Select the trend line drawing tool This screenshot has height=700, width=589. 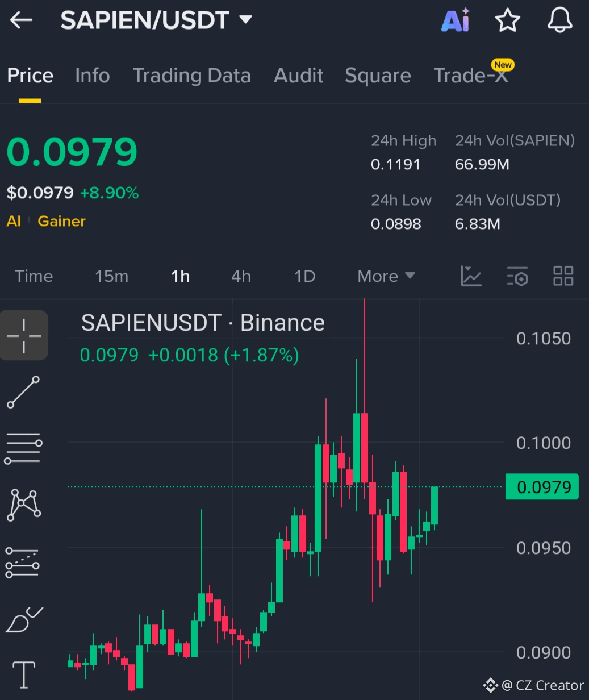(23, 392)
